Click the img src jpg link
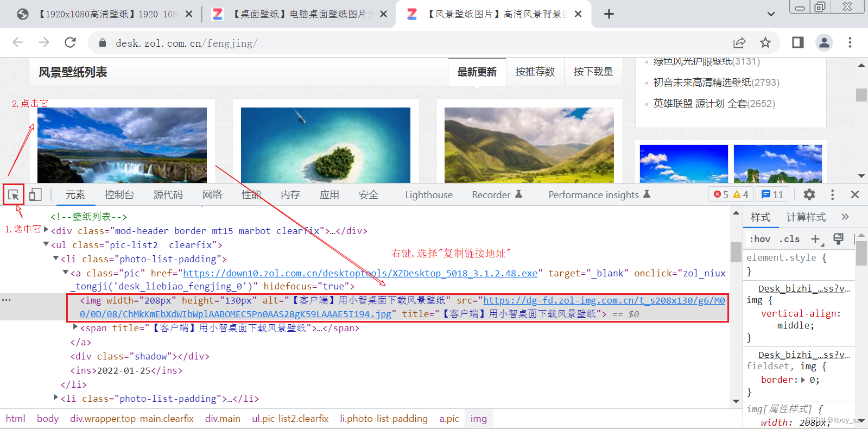 click(x=402, y=307)
